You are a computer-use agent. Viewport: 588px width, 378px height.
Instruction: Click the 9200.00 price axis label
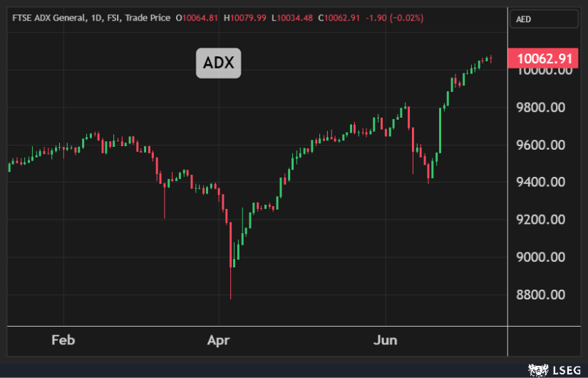pos(541,219)
